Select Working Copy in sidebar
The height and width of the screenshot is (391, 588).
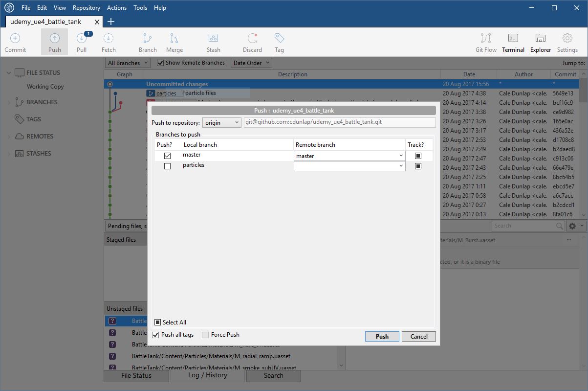click(x=45, y=87)
